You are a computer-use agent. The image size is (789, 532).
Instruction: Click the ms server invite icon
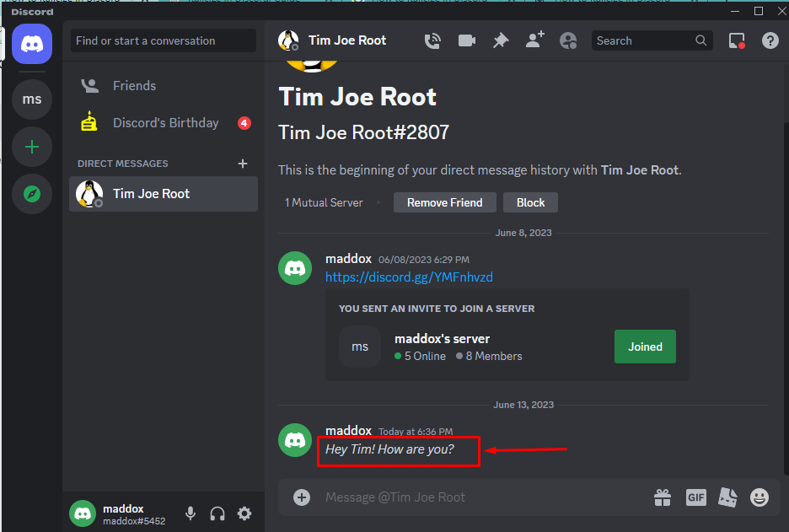pos(360,347)
